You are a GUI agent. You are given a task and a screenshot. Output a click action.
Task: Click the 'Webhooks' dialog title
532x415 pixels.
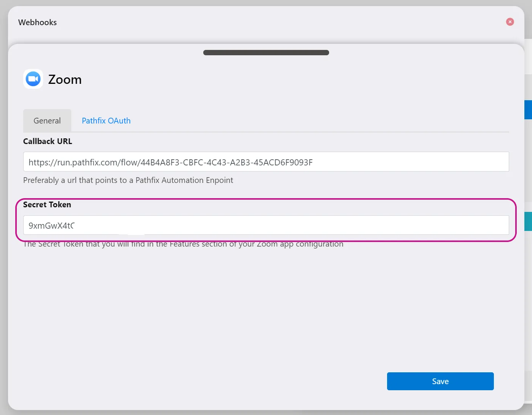click(37, 22)
